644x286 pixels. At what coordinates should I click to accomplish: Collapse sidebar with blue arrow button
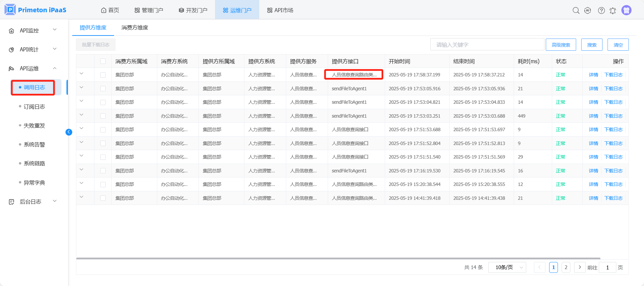69,132
